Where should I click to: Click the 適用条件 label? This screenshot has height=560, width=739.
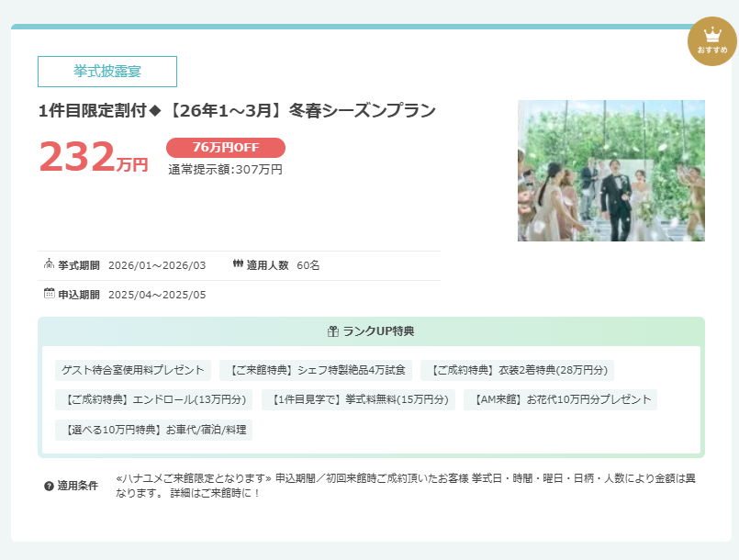[x=78, y=486]
